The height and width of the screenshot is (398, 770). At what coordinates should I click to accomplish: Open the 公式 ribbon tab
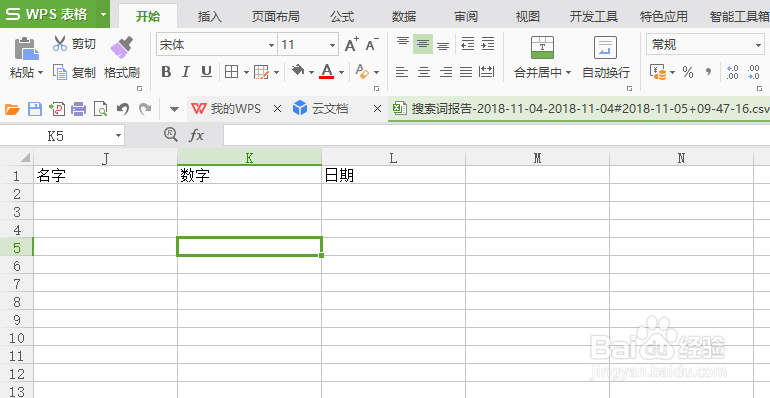(x=342, y=16)
